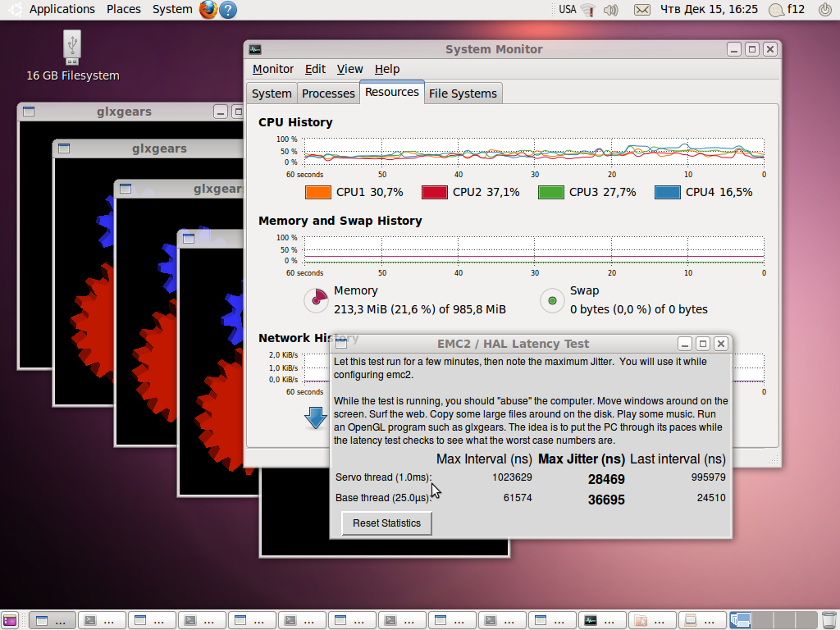Viewport: 840px width, 630px height.
Task: Switch to the System tab
Action: click(272, 94)
